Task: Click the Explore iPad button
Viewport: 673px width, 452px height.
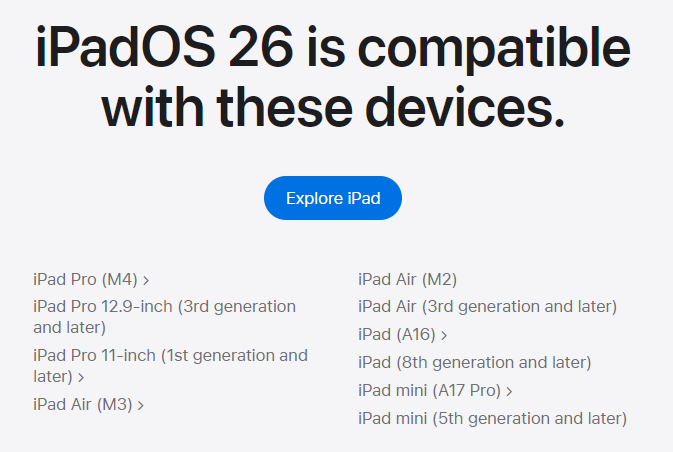Action: pos(333,198)
